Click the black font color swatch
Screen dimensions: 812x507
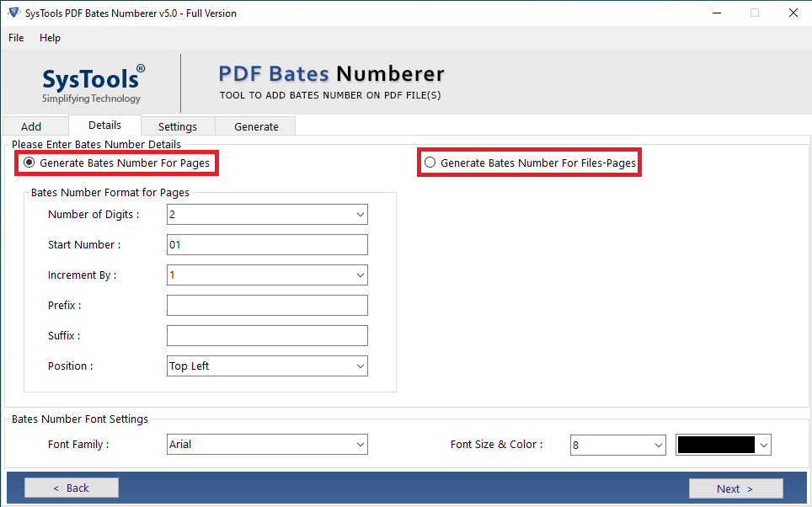(x=716, y=445)
